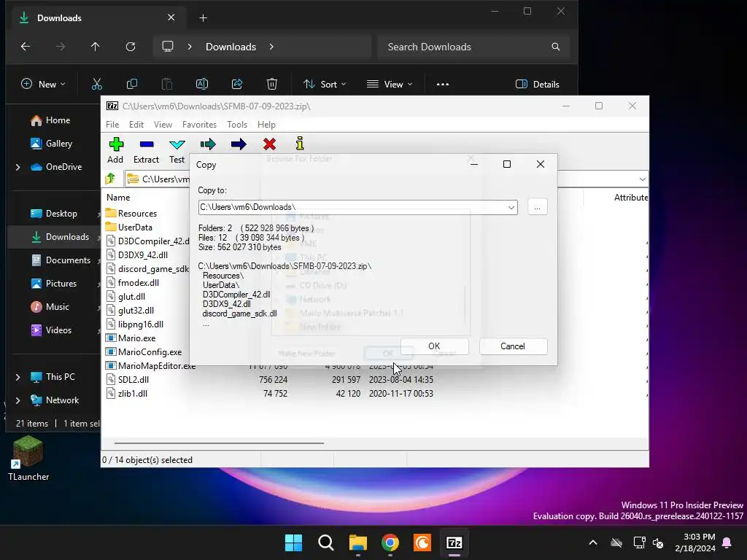Expand the Copy to path dropdown

(x=511, y=208)
